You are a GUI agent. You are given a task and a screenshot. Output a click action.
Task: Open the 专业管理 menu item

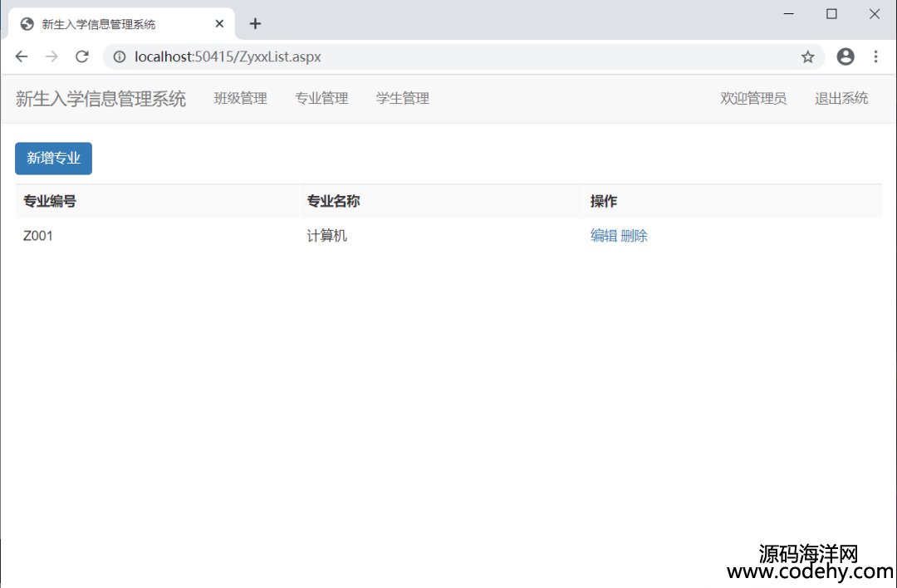321,98
